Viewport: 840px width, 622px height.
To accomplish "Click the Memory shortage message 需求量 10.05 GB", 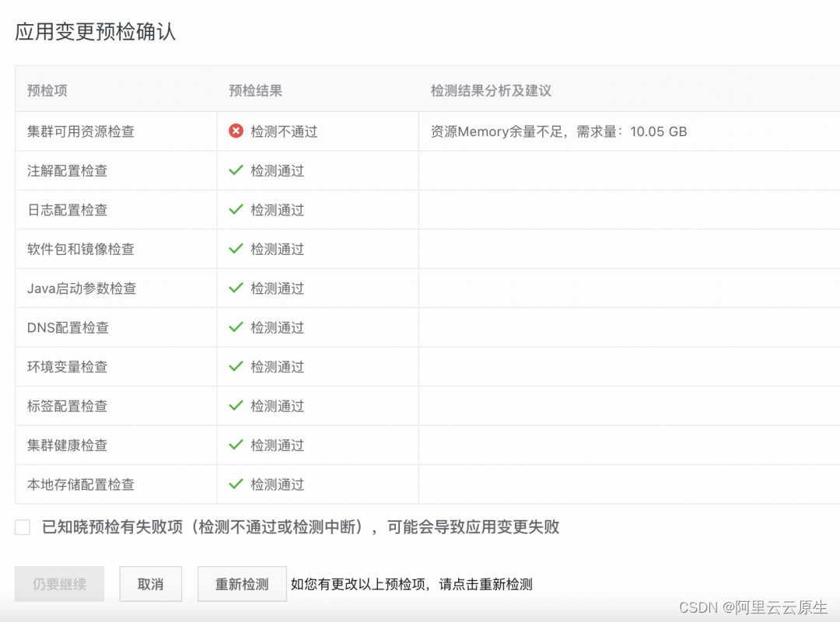I will tap(558, 131).
